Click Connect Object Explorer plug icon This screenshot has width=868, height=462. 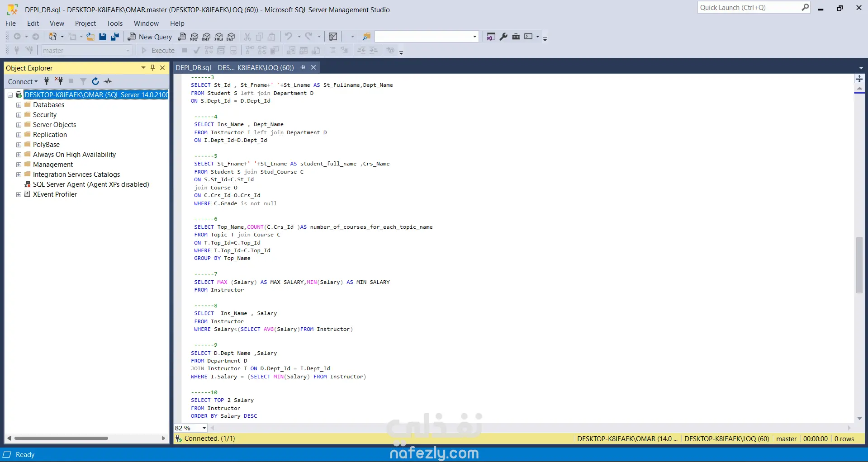tap(46, 81)
